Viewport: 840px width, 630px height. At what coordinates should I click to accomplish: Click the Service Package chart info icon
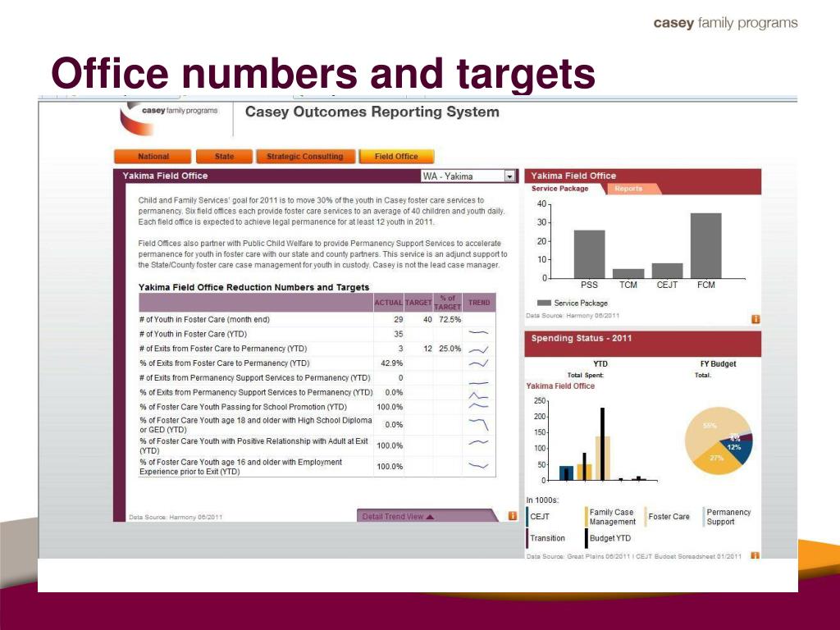click(x=756, y=319)
